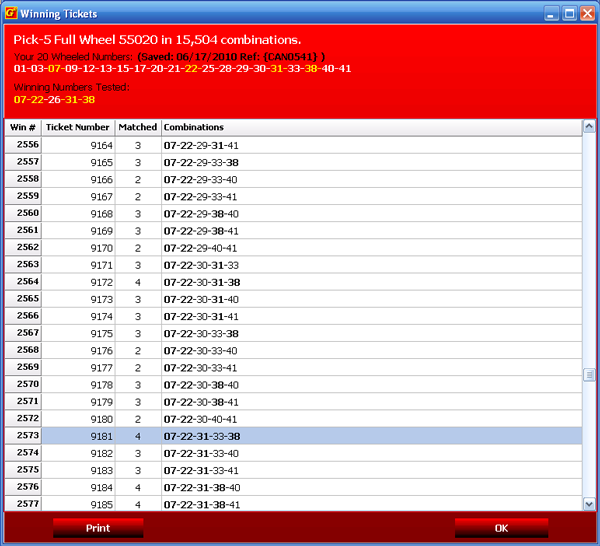The width and height of the screenshot is (600, 546).
Task: Select row header 2575
Action: coord(23,470)
